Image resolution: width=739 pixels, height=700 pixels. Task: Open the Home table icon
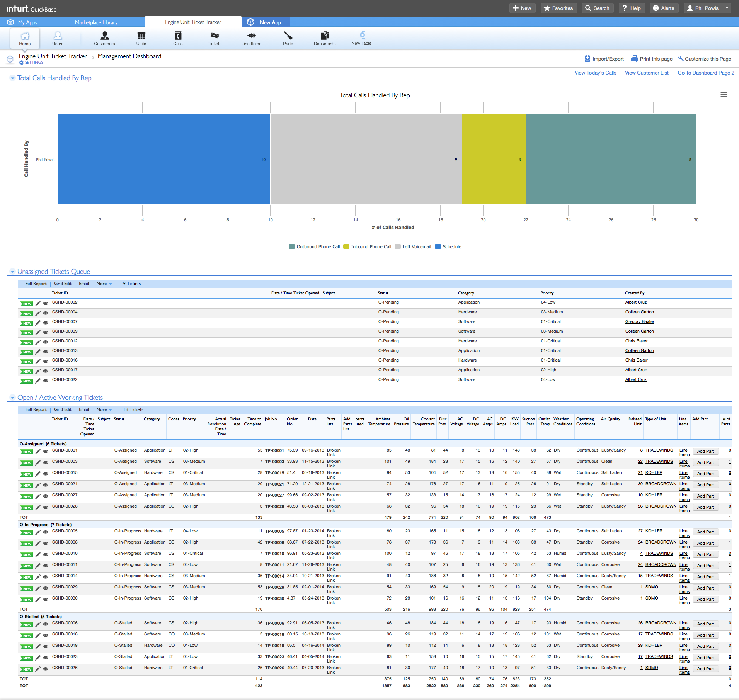25,39
